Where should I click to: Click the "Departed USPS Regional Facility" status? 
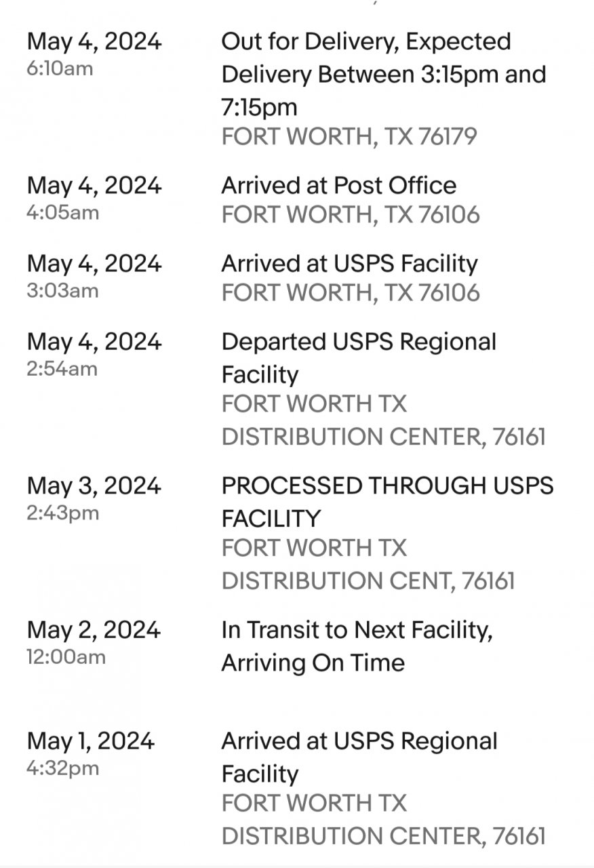coord(359,357)
